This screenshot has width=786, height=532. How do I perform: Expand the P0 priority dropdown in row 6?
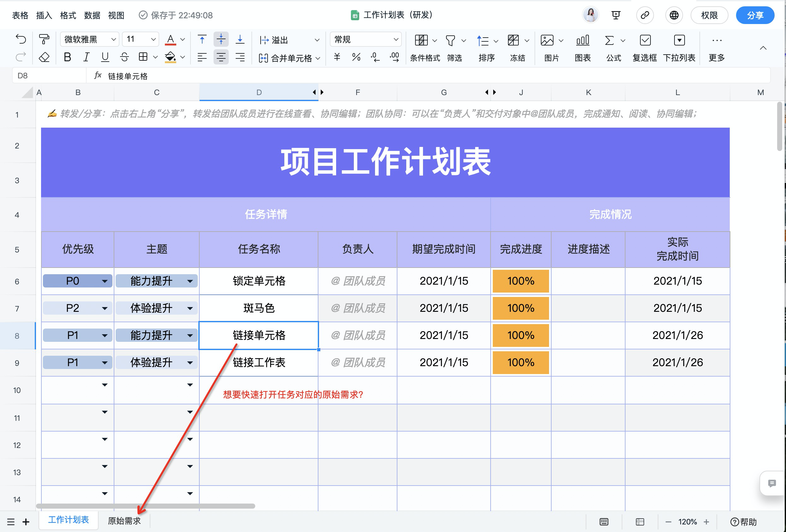click(x=105, y=281)
